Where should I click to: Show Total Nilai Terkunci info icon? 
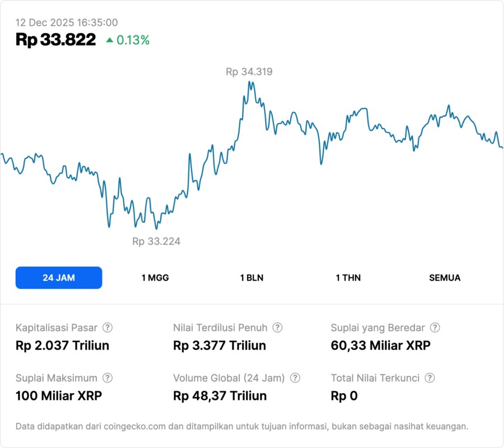(430, 378)
